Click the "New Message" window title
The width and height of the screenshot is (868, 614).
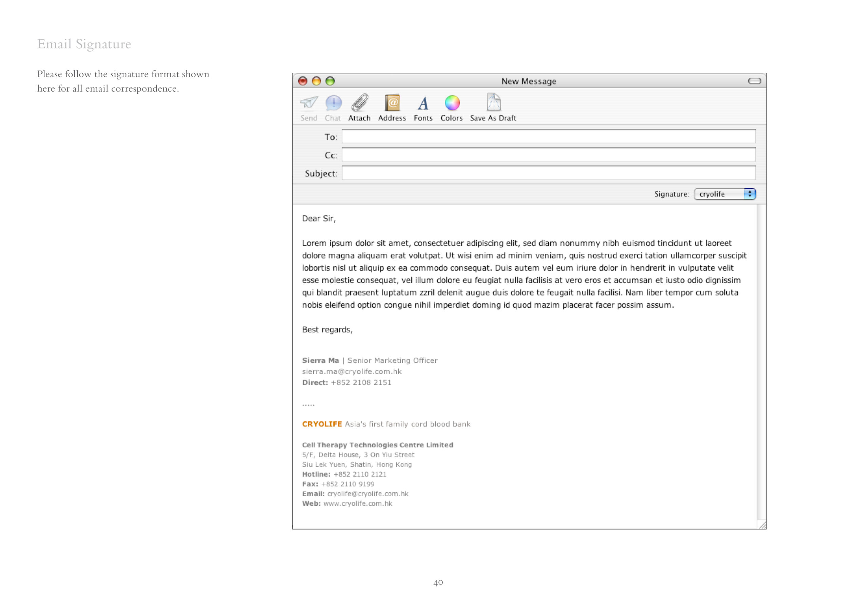pos(529,81)
